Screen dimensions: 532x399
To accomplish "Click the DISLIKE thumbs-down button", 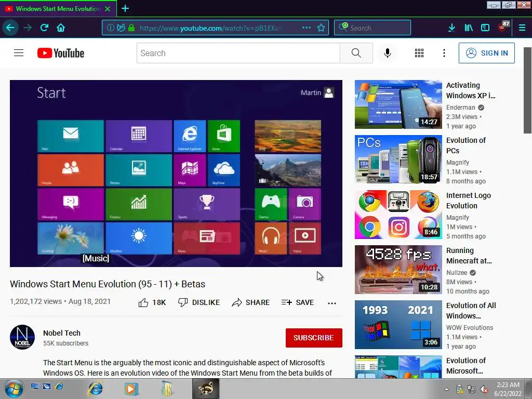I will coord(199,302).
